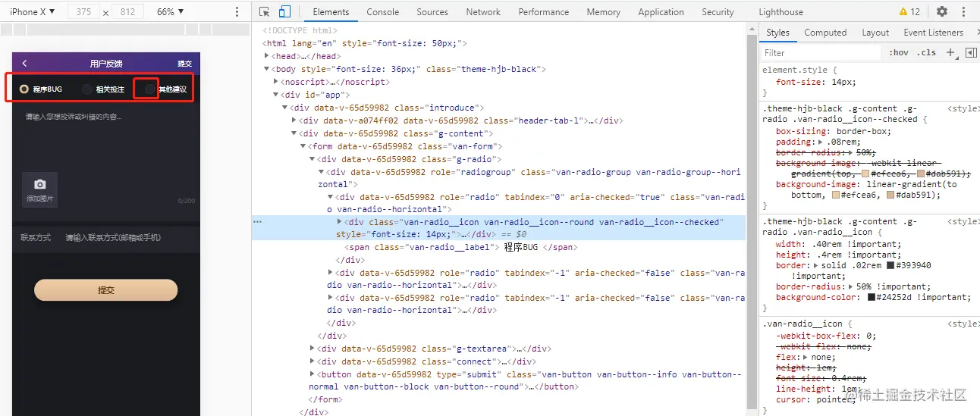Expand the connect div node

313,361
